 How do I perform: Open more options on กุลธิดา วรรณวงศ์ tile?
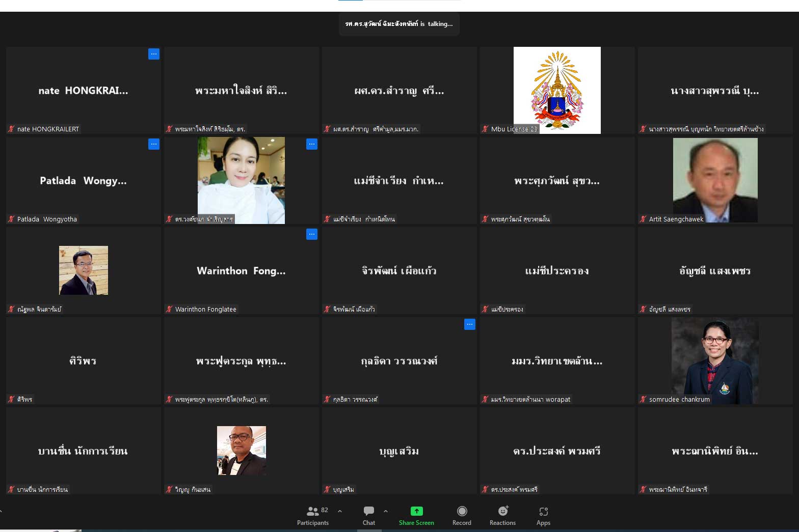[x=470, y=324]
